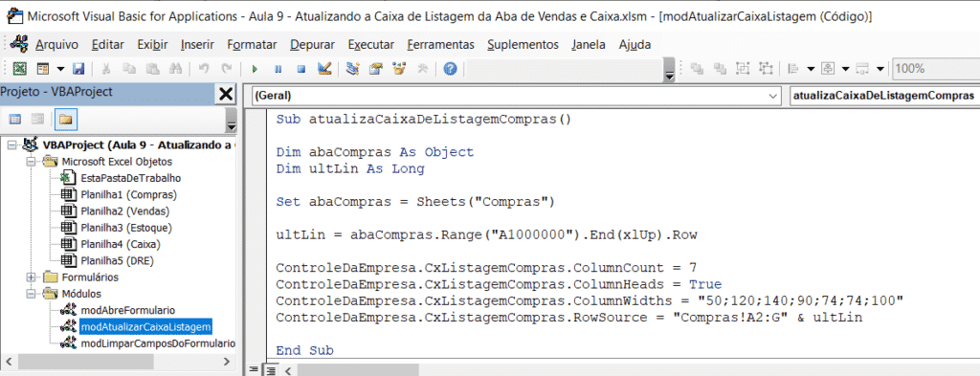Select modLimparCamposDoFormulario module in tree
This screenshot has width=980, height=376.
tap(158, 343)
